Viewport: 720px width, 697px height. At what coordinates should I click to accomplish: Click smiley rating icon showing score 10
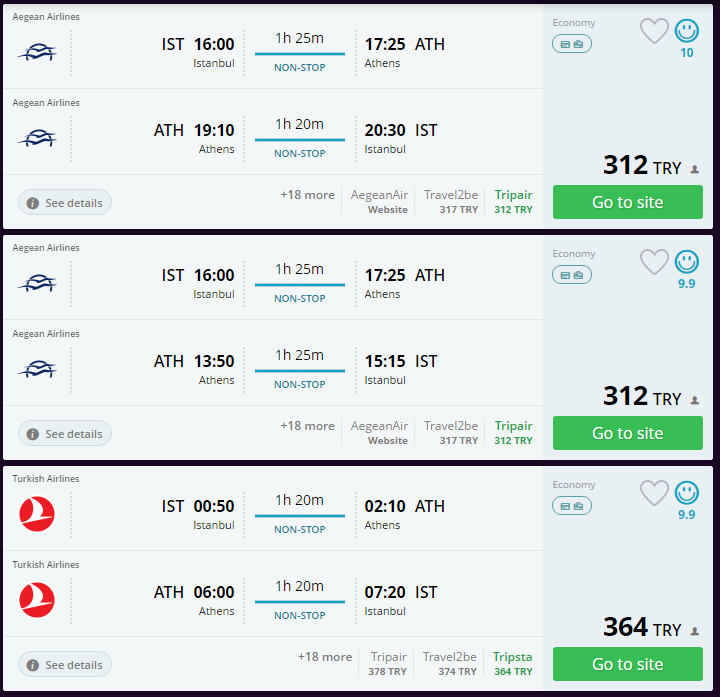coord(686,31)
